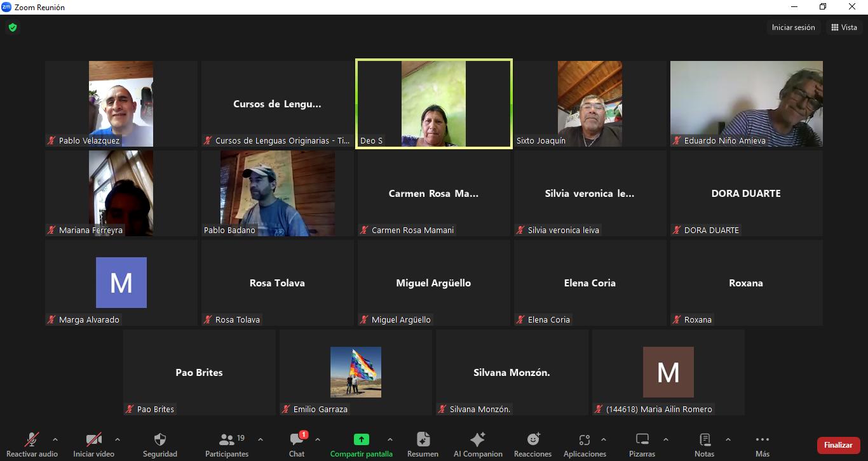Launch AI Companion
Image resolution: width=868 pixels, height=461 pixels.
(x=478, y=440)
